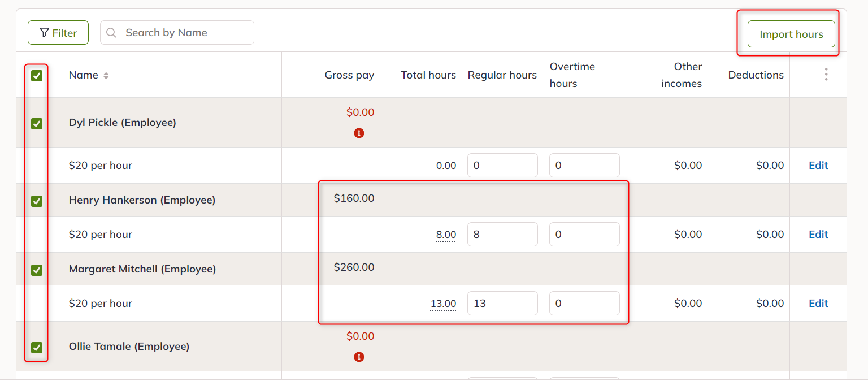Click Henry Hankerson's regular hours field
The height and width of the screenshot is (381, 868).
click(x=502, y=235)
